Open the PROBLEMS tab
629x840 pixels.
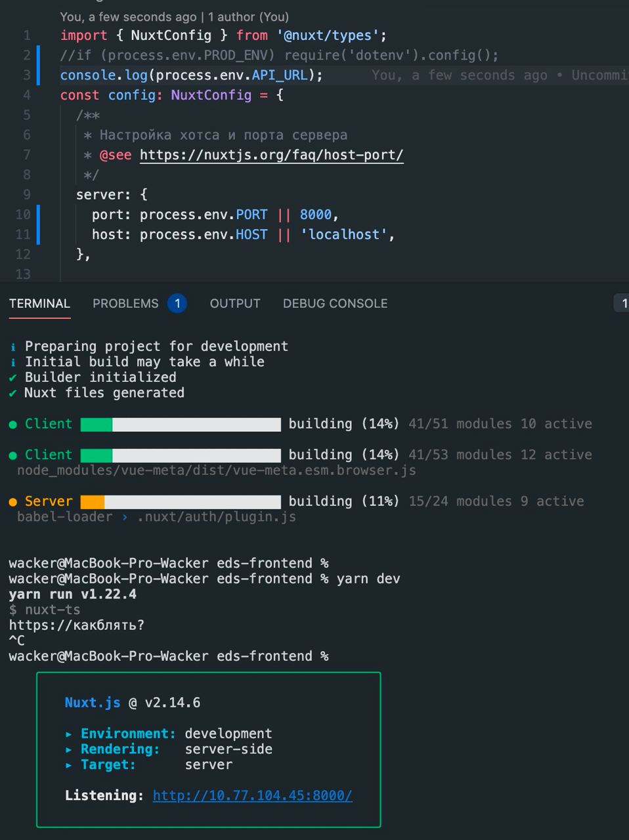(125, 303)
